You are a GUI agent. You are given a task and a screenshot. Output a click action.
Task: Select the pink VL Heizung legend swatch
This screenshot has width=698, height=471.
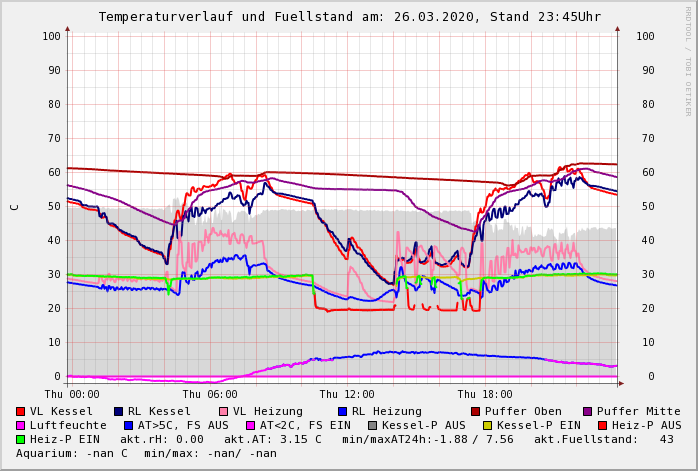point(223,412)
